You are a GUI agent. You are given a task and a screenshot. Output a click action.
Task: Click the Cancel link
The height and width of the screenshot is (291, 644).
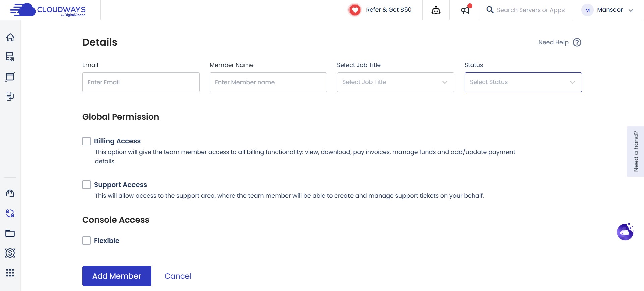click(x=178, y=276)
